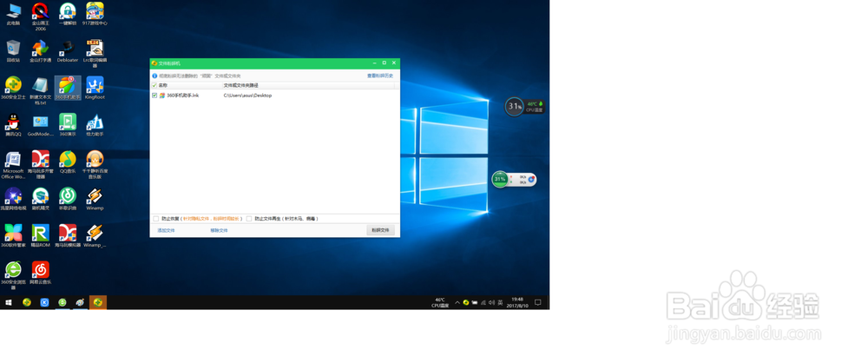Image resolution: width=868 pixels, height=363 pixels.
Task: Enable the 防止恢复 checkbox
Action: [x=156, y=219]
